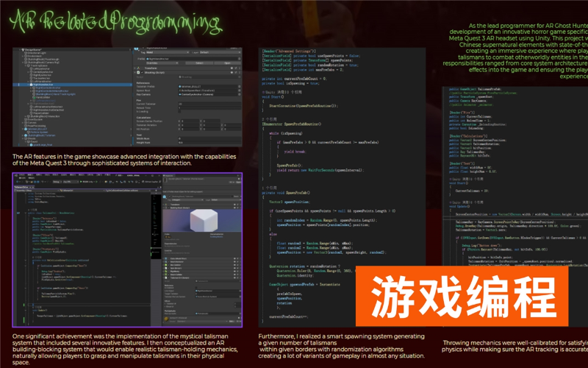The image size is (588, 368).
Task: Click the Current Talisman value field
Action: click(x=209, y=104)
